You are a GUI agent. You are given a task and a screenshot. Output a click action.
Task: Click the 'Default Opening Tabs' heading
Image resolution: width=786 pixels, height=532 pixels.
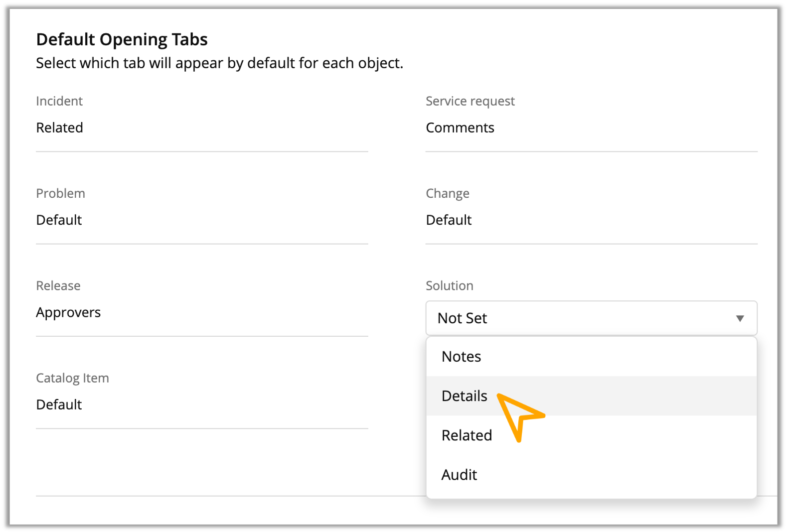coord(122,39)
